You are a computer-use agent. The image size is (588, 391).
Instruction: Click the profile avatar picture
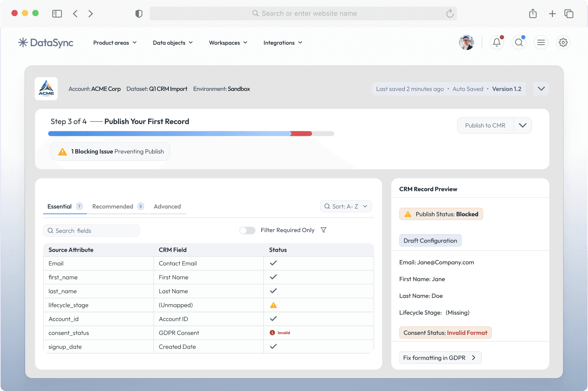click(x=467, y=42)
